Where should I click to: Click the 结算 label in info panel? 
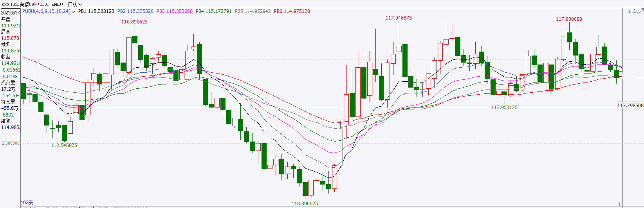[x=5, y=121]
